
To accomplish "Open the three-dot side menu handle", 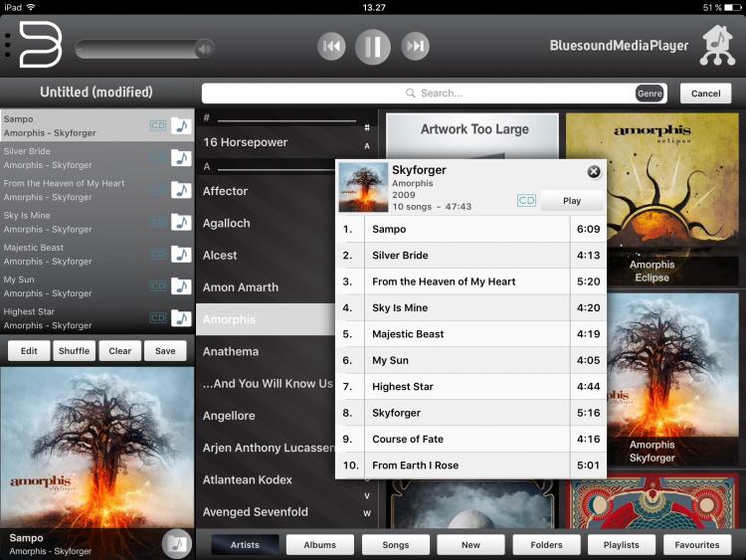I will pyautogui.click(x=7, y=46).
